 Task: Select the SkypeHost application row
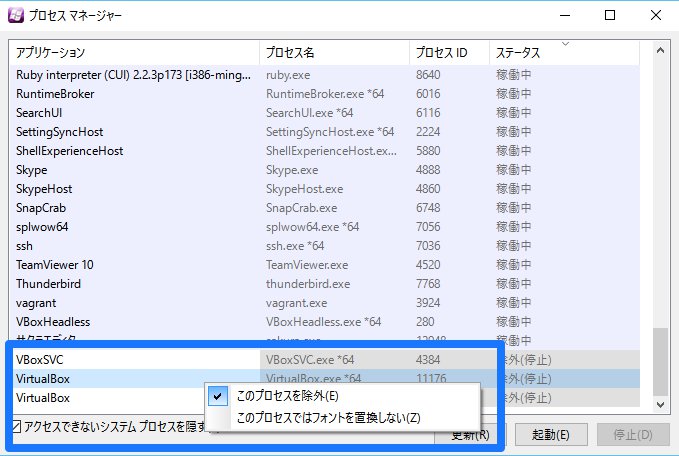pos(324,189)
